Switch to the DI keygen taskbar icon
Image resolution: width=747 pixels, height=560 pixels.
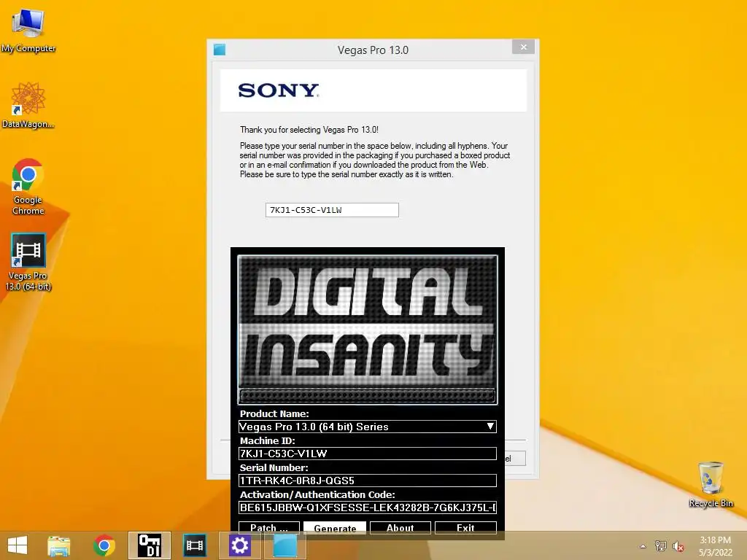[x=150, y=545]
